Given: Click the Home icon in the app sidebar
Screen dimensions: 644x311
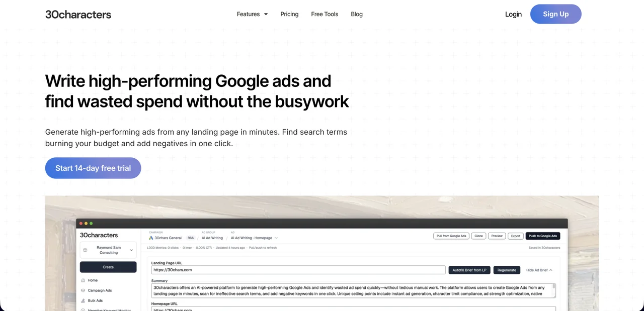Looking at the screenshot, I should click(83, 280).
